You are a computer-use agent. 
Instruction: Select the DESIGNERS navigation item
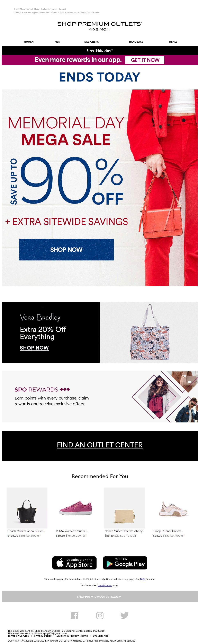click(x=92, y=42)
